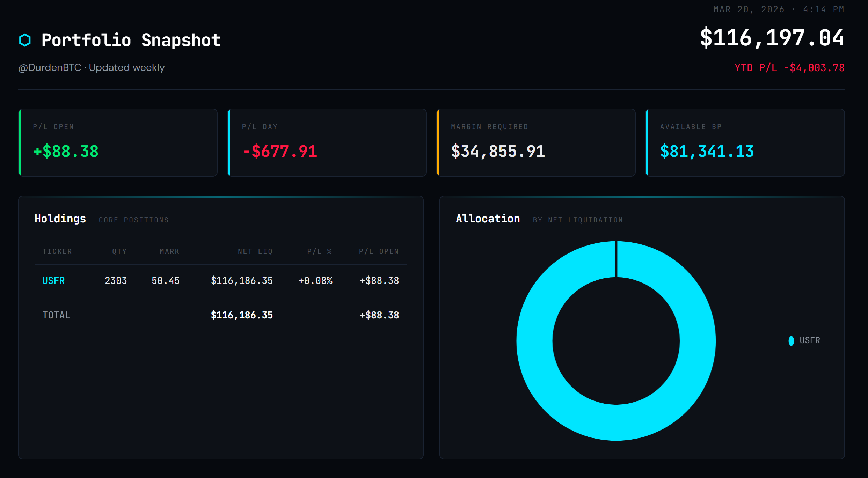Image resolution: width=868 pixels, height=478 pixels.
Task: Sort by the P/L % column header
Action: (x=319, y=251)
